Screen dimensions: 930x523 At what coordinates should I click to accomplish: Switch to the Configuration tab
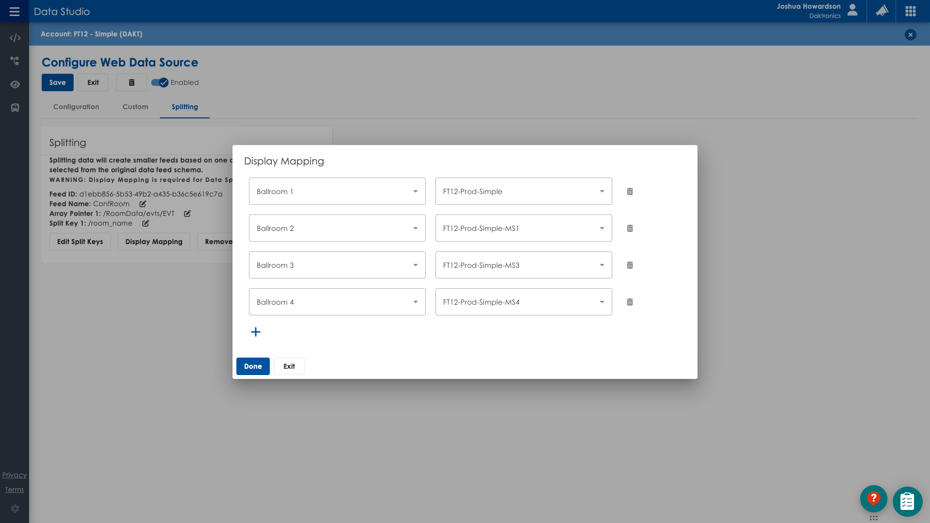[x=76, y=107]
